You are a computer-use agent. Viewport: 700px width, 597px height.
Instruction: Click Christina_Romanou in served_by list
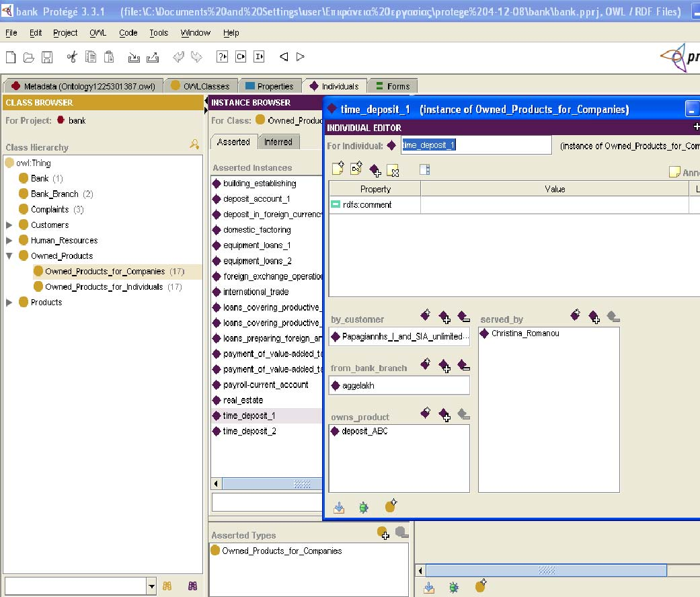coord(525,333)
